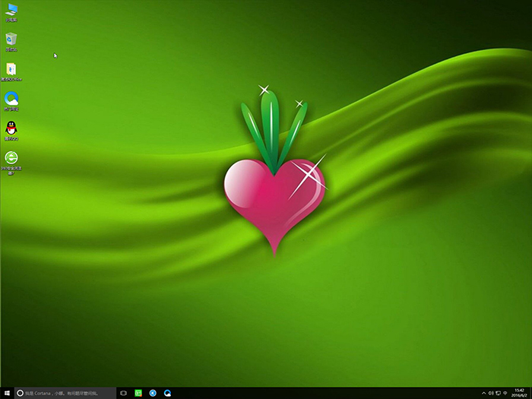Launch the blue Q browser desktop shortcut
532x399 pixels.
click(12, 99)
